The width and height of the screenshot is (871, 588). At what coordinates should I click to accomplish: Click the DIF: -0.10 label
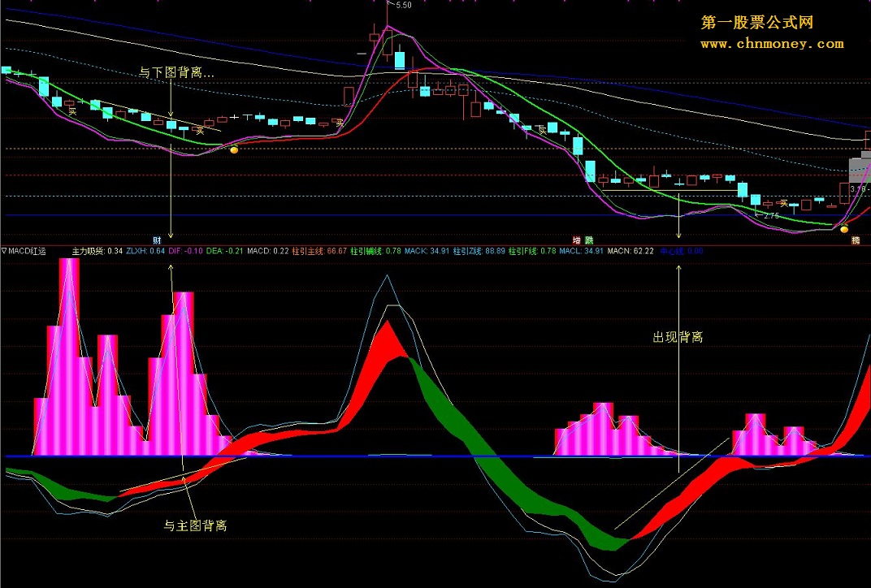[185, 251]
